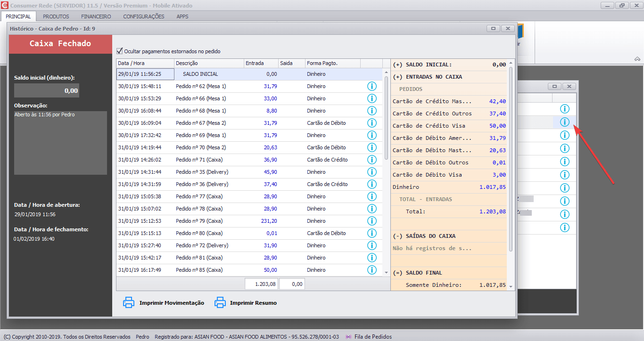
Task: Open info for Pedido nº 62 (Mesa 1)
Action: pyautogui.click(x=372, y=86)
